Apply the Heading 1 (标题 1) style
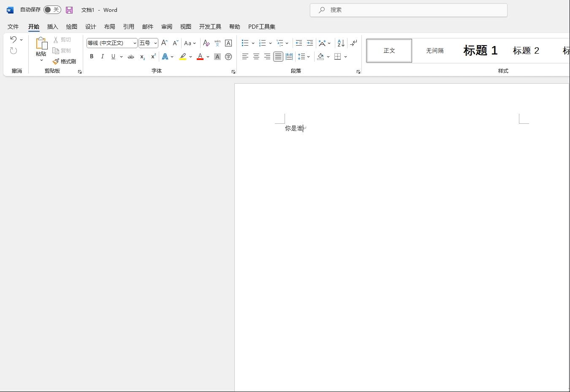This screenshot has height=392, width=570. tap(480, 51)
